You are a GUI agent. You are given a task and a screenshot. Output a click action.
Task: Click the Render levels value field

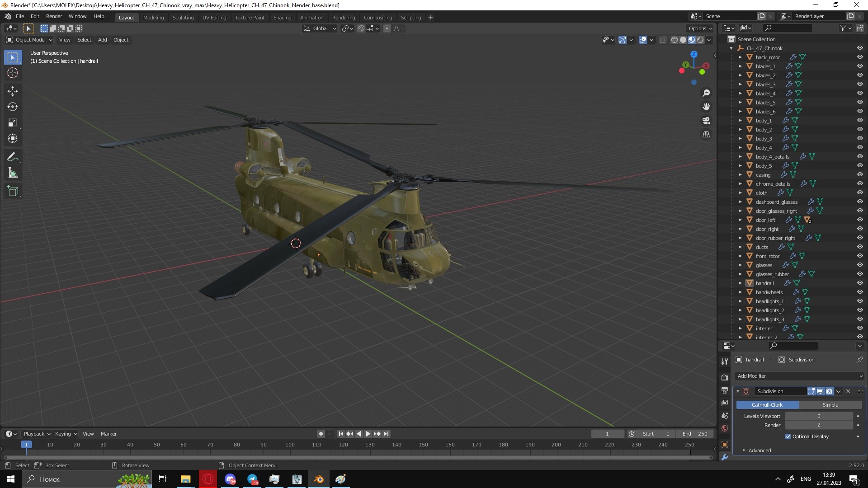point(819,425)
